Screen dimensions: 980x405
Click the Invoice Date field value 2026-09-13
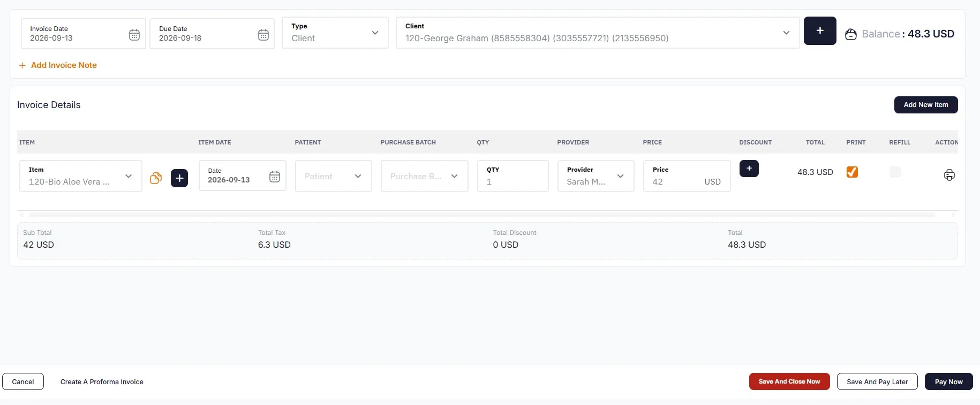click(51, 38)
